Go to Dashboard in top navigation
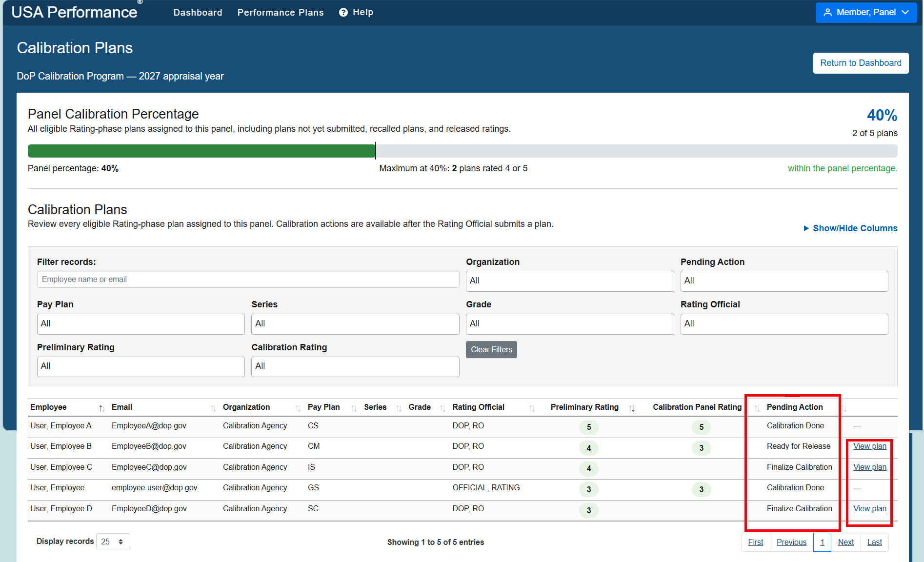 198,13
